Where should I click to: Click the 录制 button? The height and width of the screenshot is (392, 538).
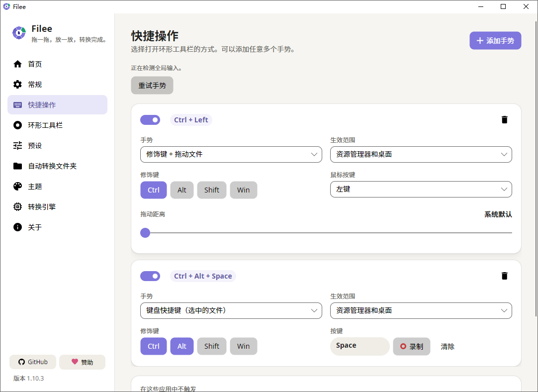(411, 346)
